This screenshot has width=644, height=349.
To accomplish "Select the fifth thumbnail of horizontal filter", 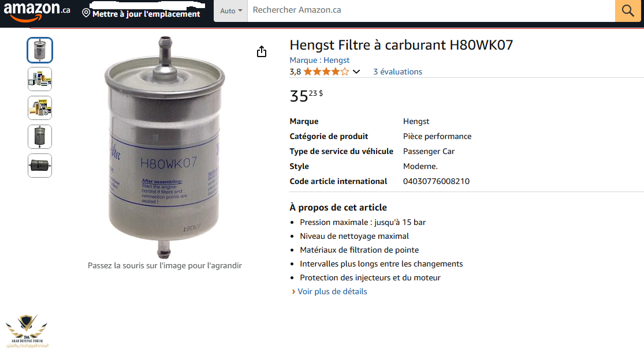I will (40, 166).
